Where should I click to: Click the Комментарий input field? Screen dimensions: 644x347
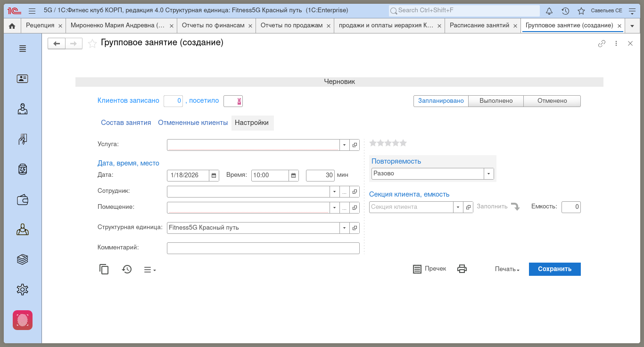263,248
